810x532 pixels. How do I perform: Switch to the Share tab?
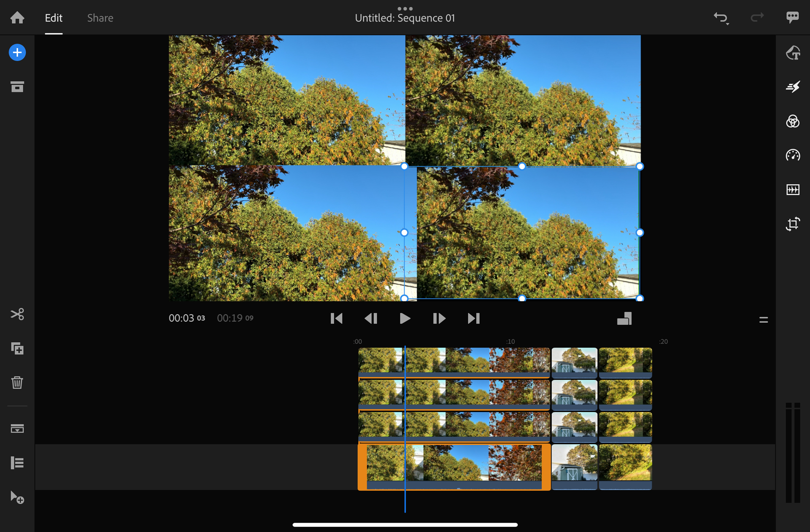100,18
